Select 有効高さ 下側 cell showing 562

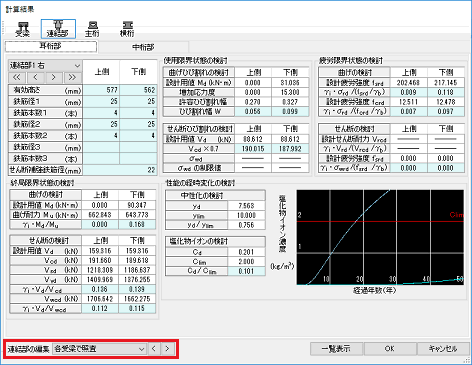[138, 90]
